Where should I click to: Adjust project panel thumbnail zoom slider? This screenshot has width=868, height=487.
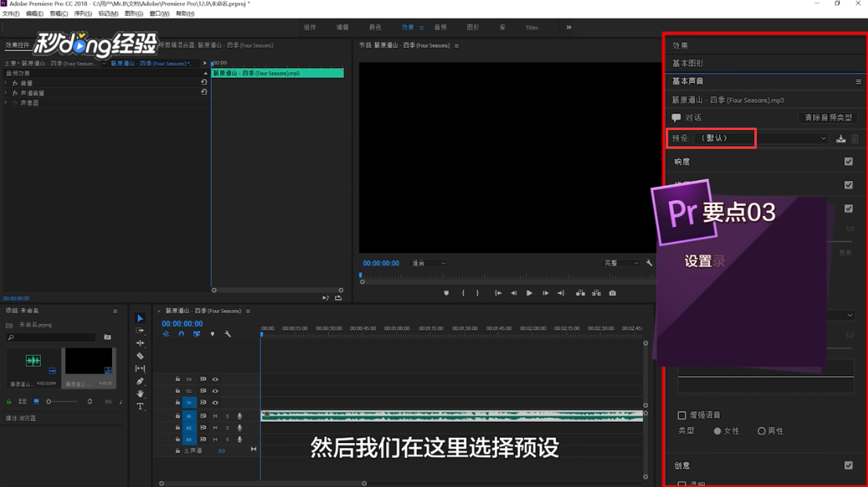click(x=63, y=402)
